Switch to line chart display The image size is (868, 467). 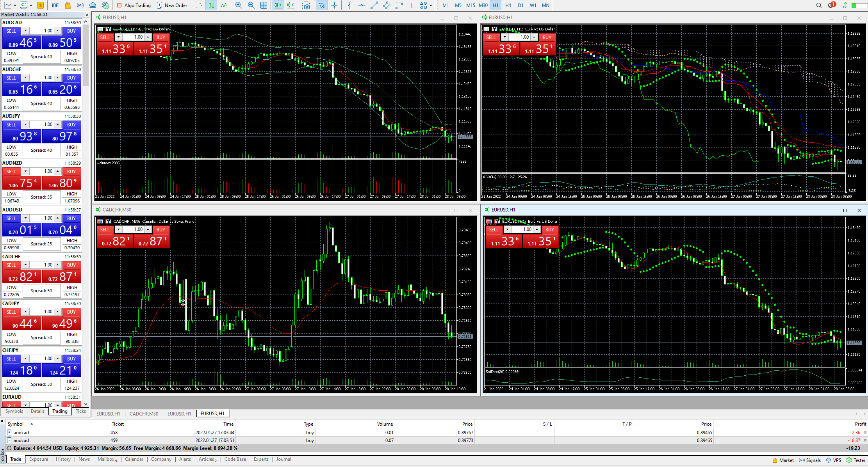(224, 5)
